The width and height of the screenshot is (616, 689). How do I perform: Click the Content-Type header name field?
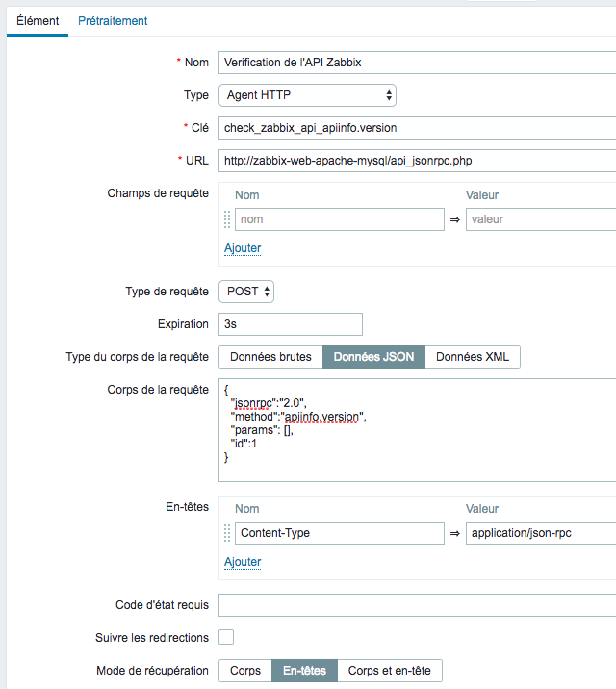(340, 533)
